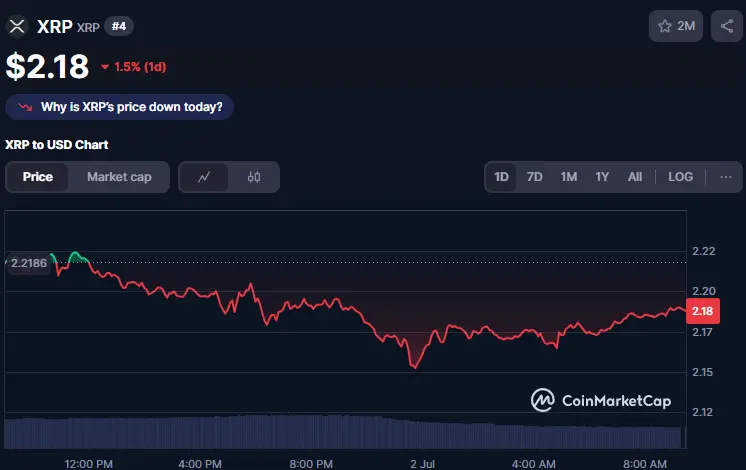Set chart range to 7D
The width and height of the screenshot is (746, 470).
pos(534,177)
